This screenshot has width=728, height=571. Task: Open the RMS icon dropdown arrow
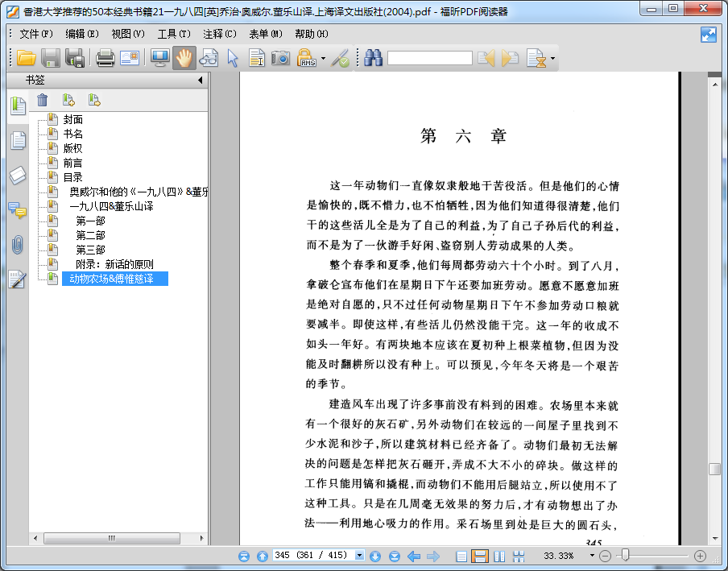click(323, 59)
